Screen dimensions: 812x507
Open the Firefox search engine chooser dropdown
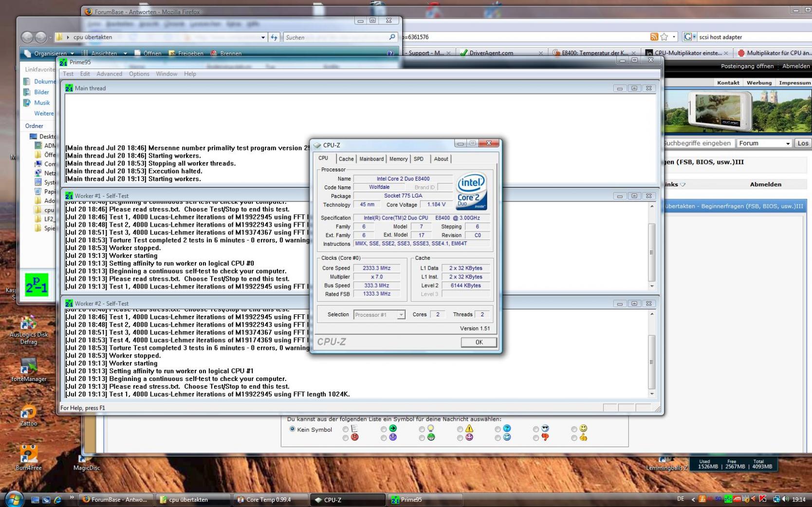(690, 37)
